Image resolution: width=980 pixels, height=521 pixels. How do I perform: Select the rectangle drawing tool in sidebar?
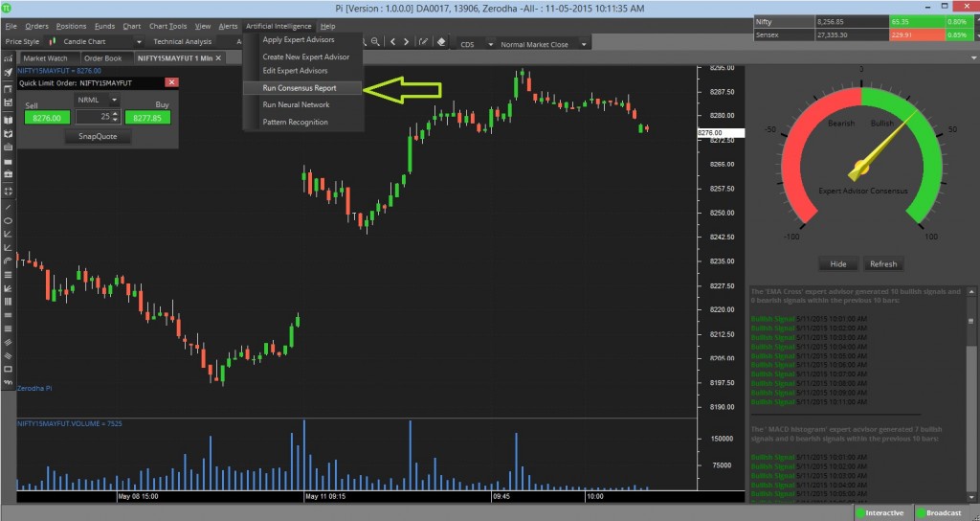click(8, 369)
